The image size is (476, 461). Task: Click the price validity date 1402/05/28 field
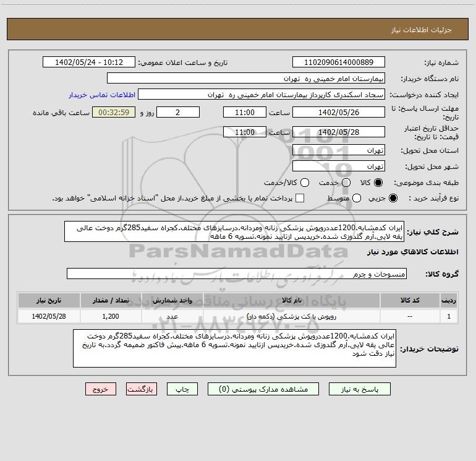[x=339, y=132]
